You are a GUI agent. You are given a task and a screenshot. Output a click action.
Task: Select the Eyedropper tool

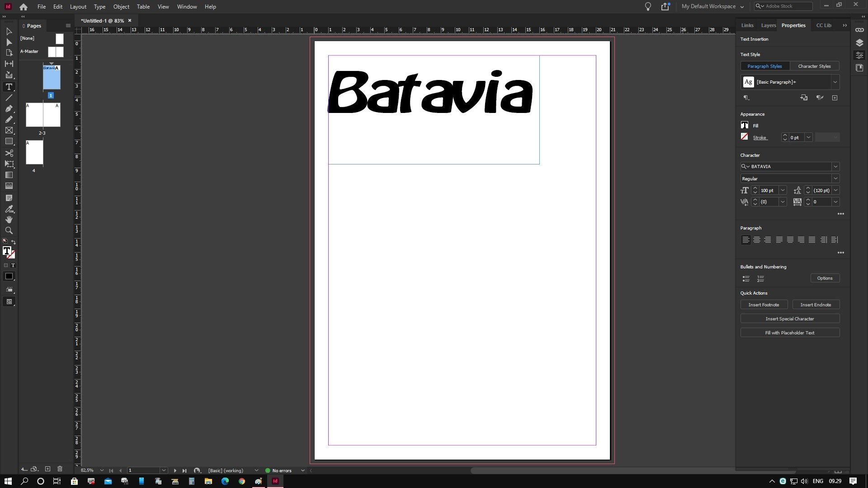pyautogui.click(x=9, y=209)
